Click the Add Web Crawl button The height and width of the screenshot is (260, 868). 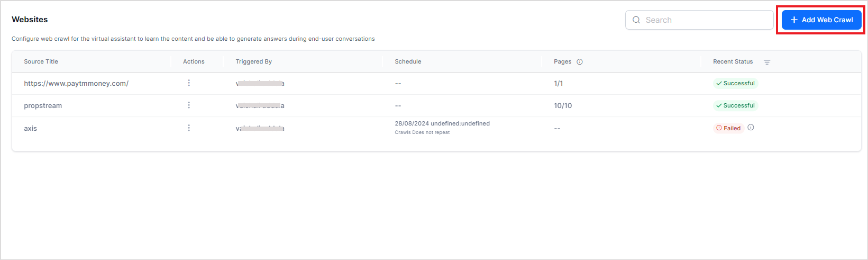(821, 20)
